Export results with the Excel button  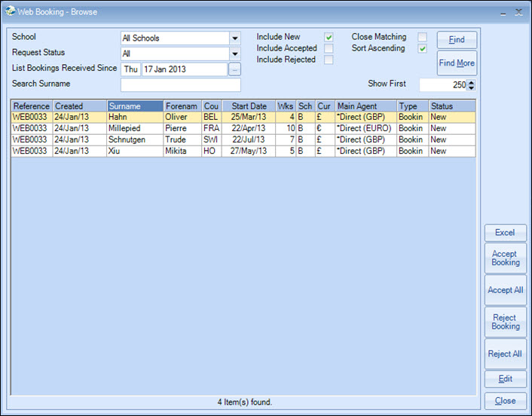505,233
